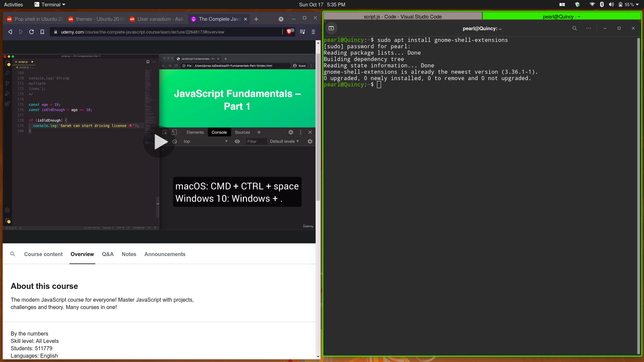Image resolution: width=644 pixels, height=362 pixels.
Task: Reload the Udemy page
Action: click(32, 32)
